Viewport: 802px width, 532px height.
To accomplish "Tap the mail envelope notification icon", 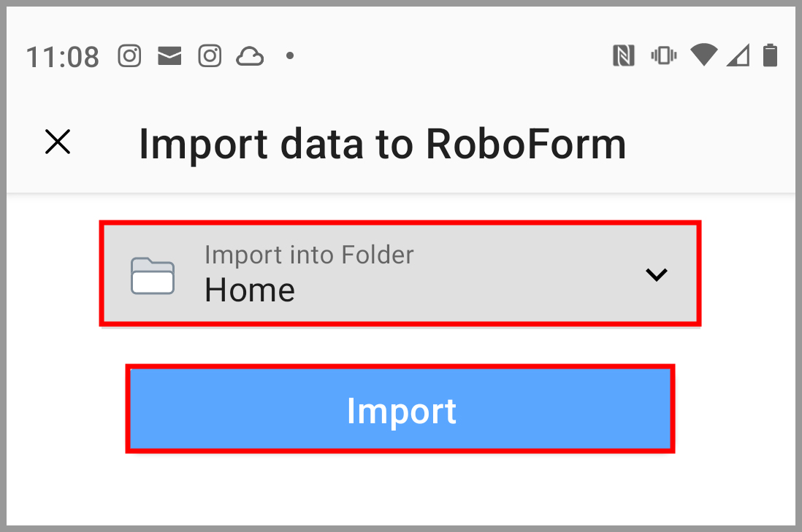I will [x=169, y=56].
